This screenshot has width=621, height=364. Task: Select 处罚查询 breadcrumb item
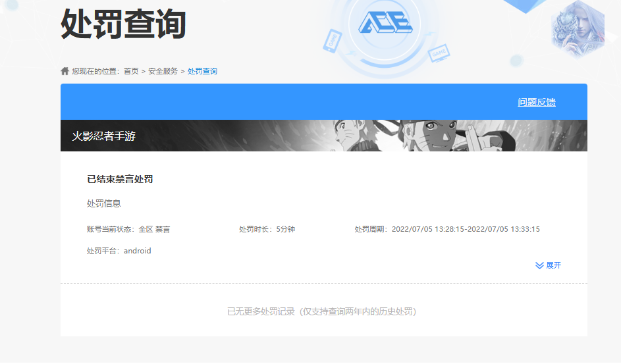pyautogui.click(x=202, y=71)
